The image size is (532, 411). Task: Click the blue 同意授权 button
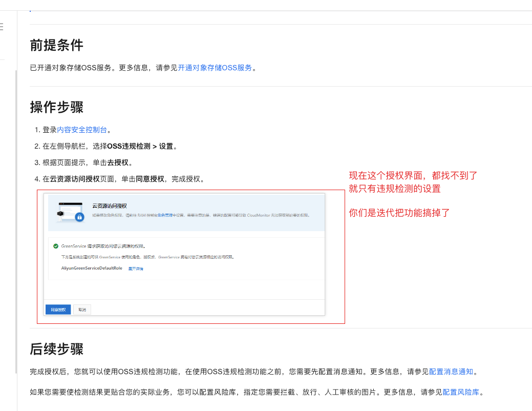point(57,310)
